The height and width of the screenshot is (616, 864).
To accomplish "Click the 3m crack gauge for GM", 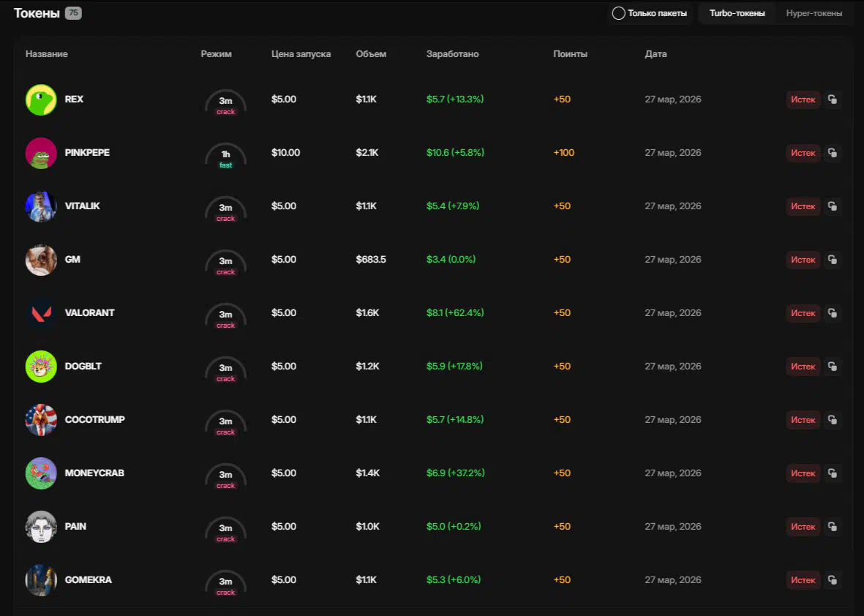I will 225,263.
